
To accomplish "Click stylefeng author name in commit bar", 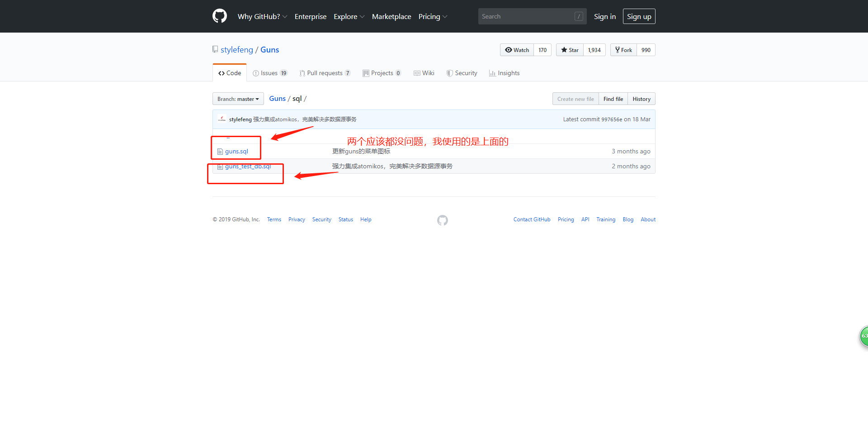I will (240, 119).
